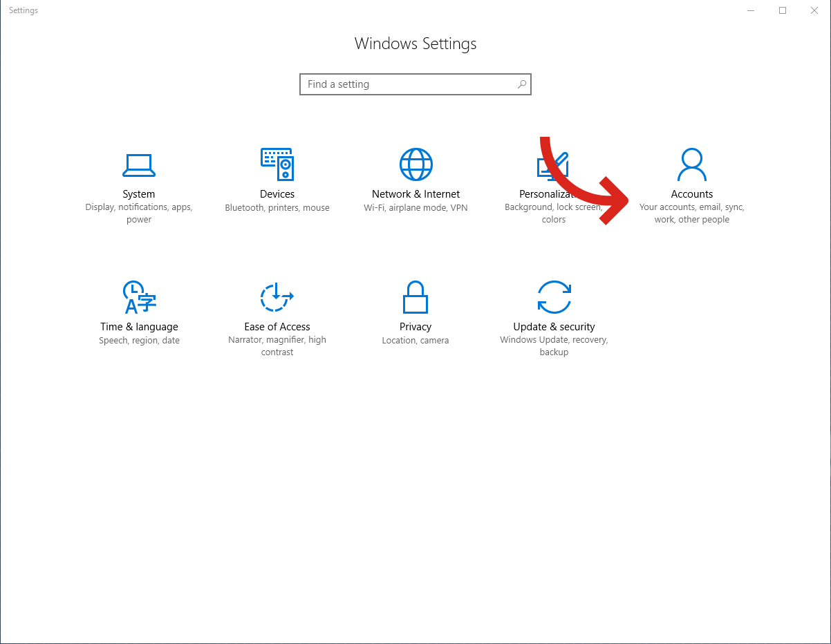Open the Privacy padlock icon
The image size is (831, 644).
tap(416, 297)
